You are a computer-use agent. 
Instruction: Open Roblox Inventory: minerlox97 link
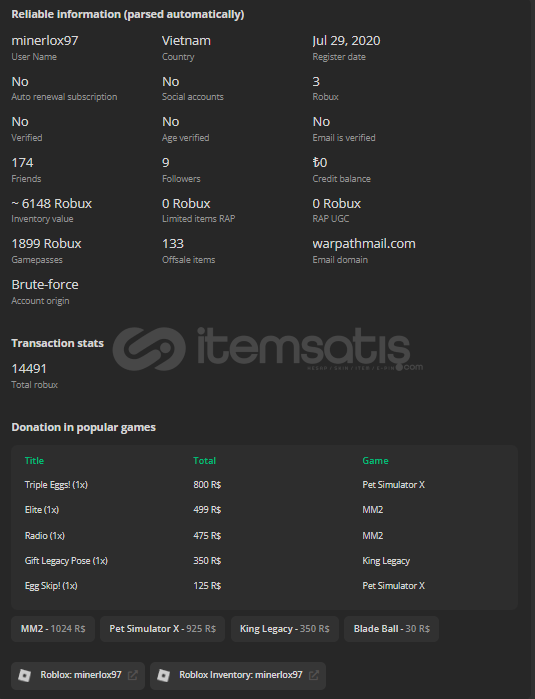pos(238,675)
